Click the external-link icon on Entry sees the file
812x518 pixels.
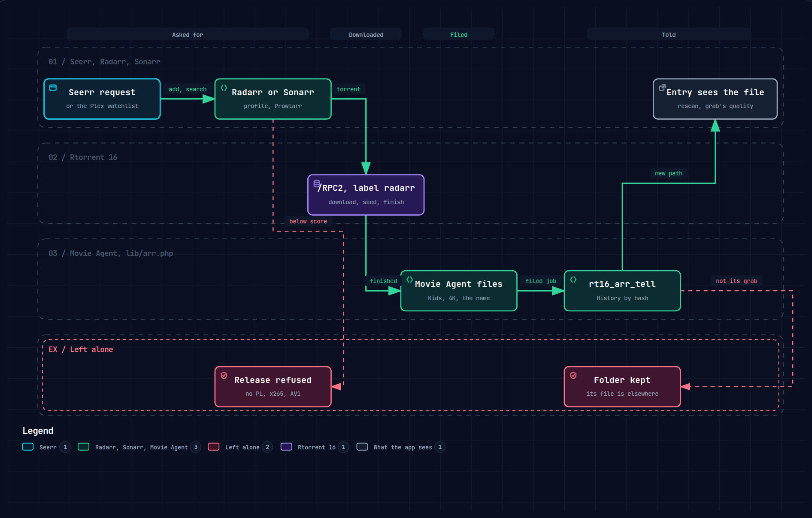(662, 87)
